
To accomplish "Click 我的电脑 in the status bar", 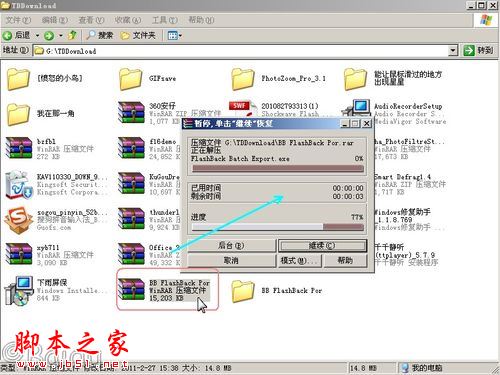I will 422,368.
